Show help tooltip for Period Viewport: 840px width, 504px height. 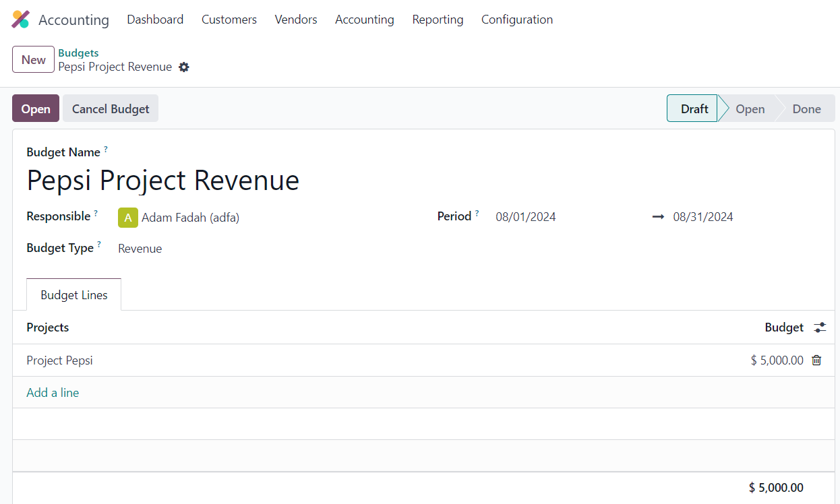[477, 212]
